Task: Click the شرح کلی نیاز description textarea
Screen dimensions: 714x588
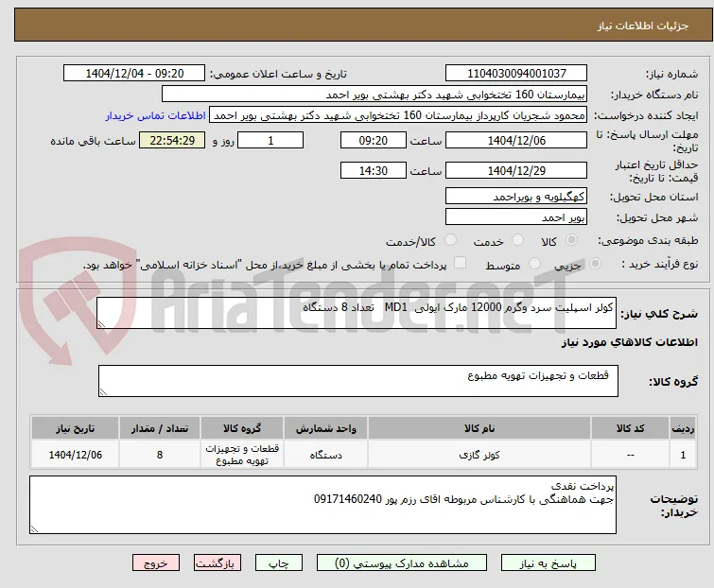Action: [357, 313]
